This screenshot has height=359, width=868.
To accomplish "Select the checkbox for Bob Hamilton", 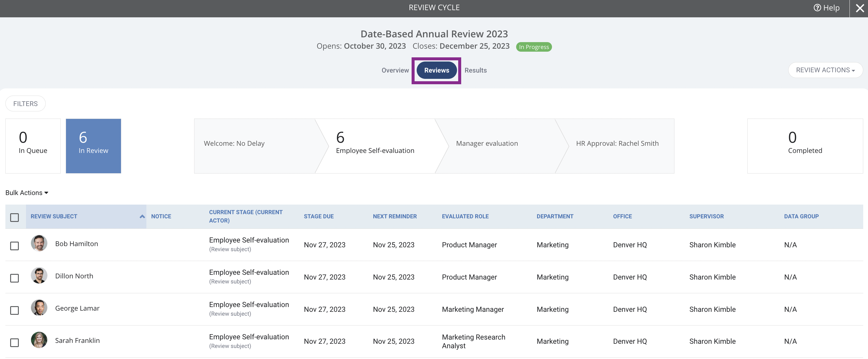I will pyautogui.click(x=15, y=246).
